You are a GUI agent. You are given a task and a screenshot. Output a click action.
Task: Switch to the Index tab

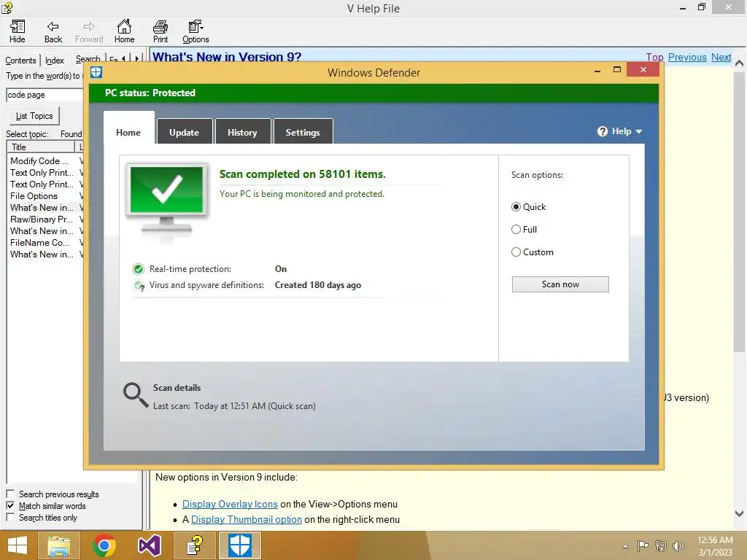(x=55, y=61)
